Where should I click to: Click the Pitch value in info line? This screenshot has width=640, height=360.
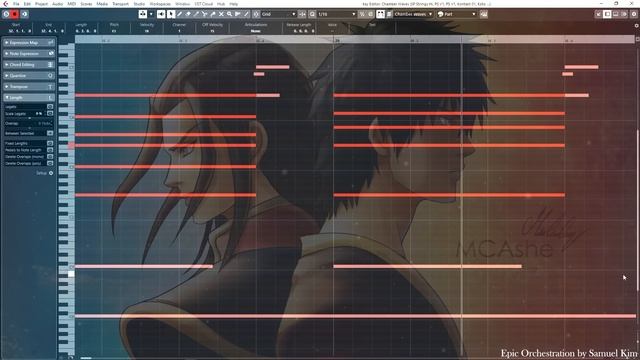click(114, 31)
